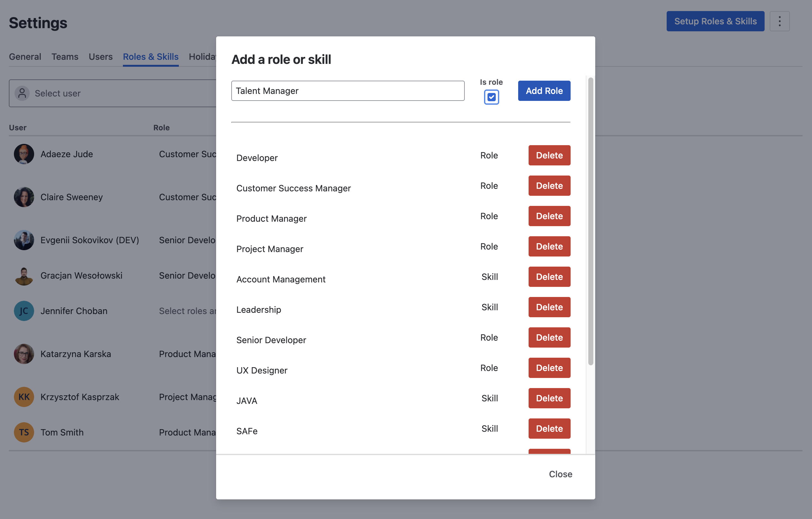This screenshot has height=519, width=812.
Task: Click Katarzyna Karska's avatar photo
Action: click(x=24, y=354)
